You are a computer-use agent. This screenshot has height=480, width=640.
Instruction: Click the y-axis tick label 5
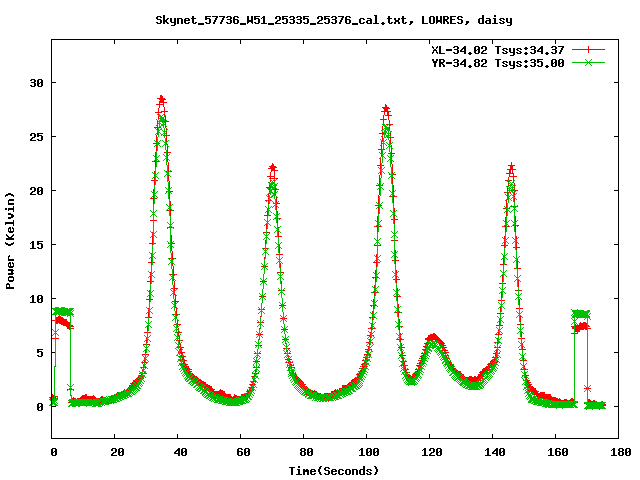[x=40, y=353]
